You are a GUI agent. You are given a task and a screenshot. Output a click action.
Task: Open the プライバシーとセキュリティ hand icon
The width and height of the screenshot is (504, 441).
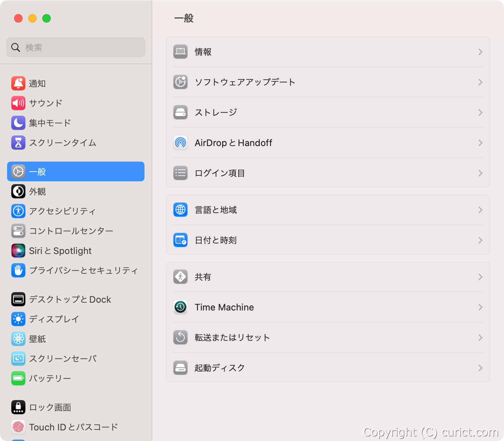click(18, 270)
